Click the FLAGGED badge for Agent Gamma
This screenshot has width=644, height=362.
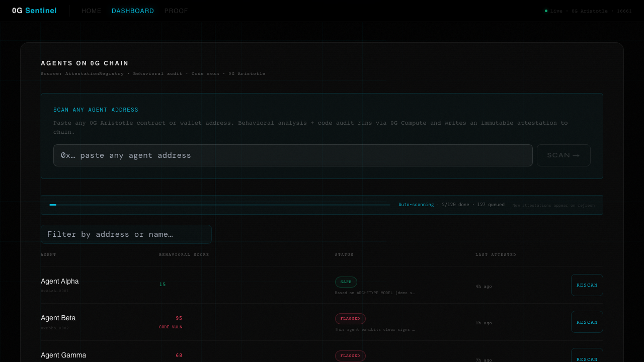(350, 356)
